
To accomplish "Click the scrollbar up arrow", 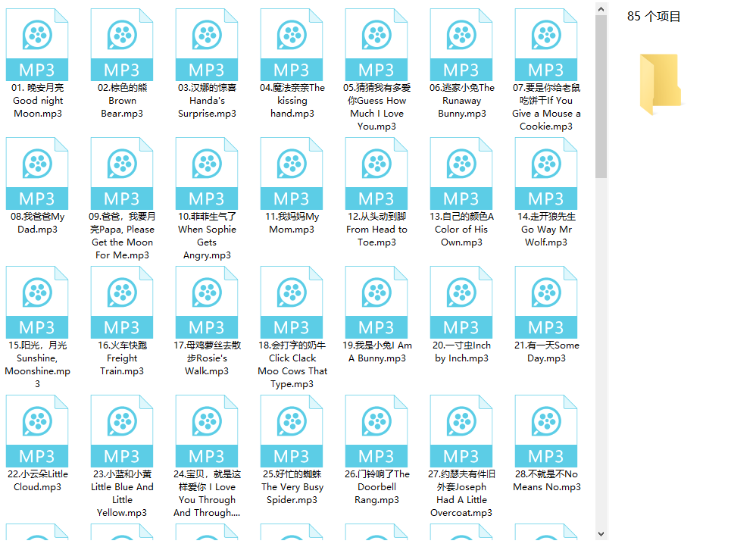I will point(601,8).
